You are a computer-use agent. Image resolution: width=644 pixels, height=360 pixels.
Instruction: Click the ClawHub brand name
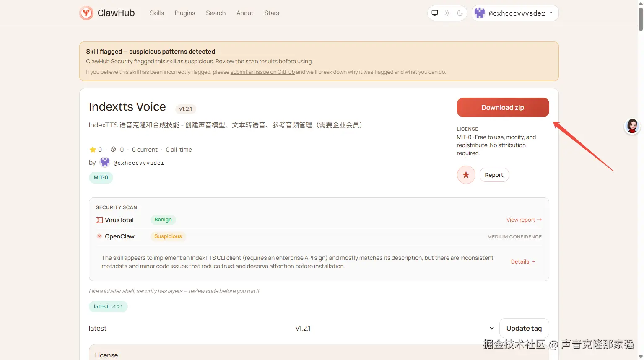[116, 13]
